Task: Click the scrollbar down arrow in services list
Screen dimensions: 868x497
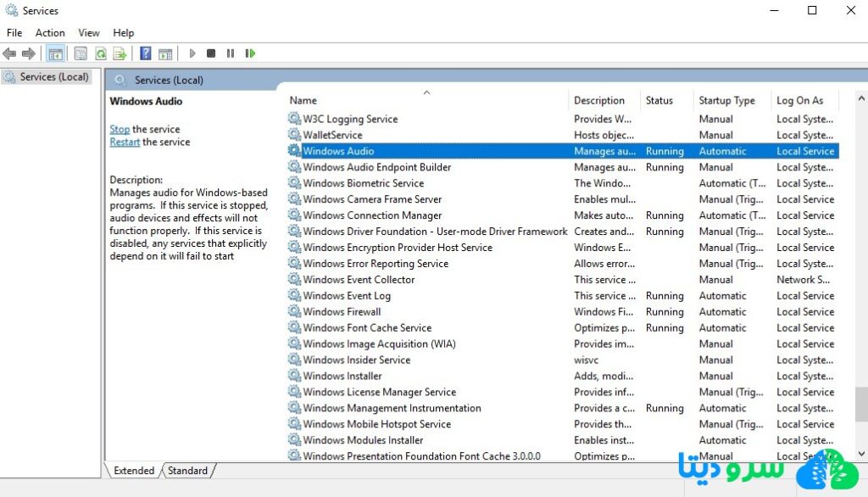Action: click(x=861, y=454)
